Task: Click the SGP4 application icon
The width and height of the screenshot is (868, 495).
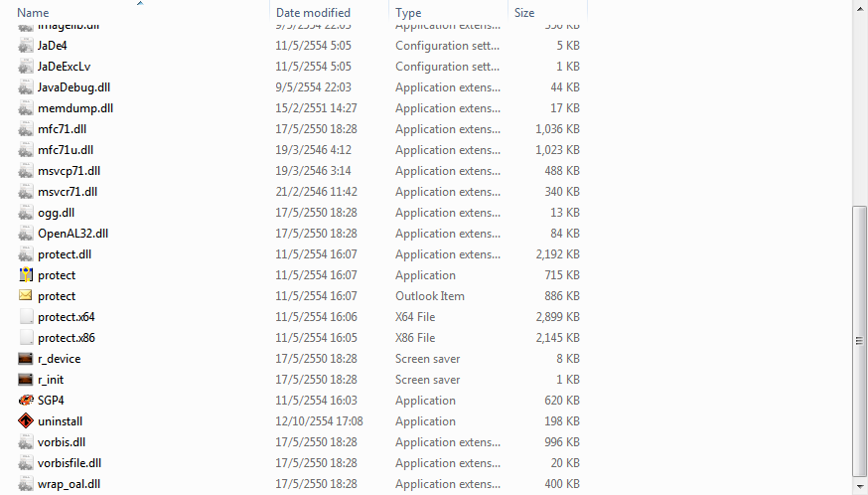Action: [x=26, y=401]
